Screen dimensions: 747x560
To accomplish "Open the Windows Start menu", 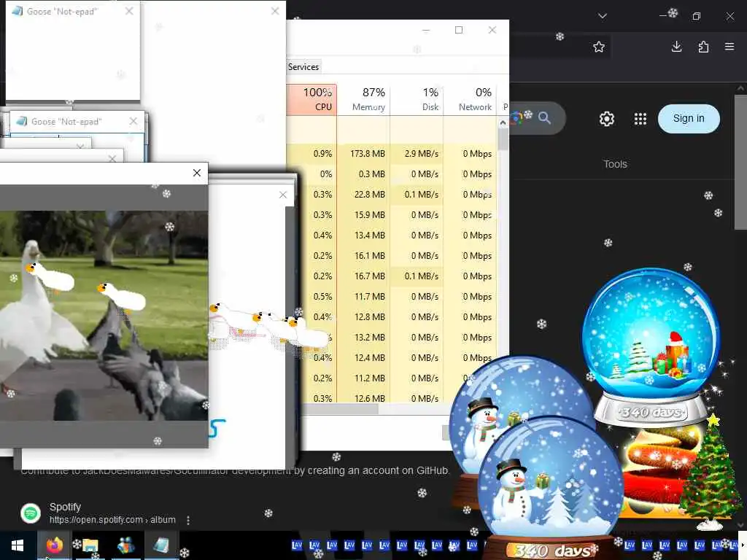I will [18, 545].
